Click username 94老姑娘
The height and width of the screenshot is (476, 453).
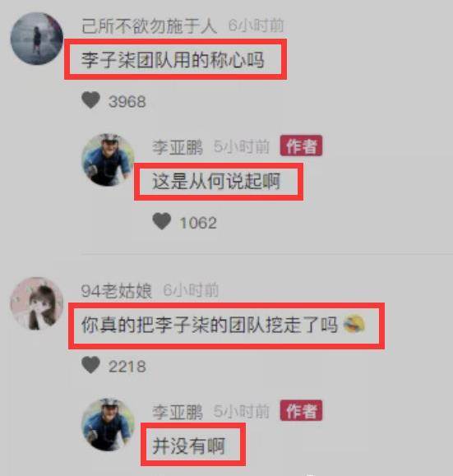point(116,290)
